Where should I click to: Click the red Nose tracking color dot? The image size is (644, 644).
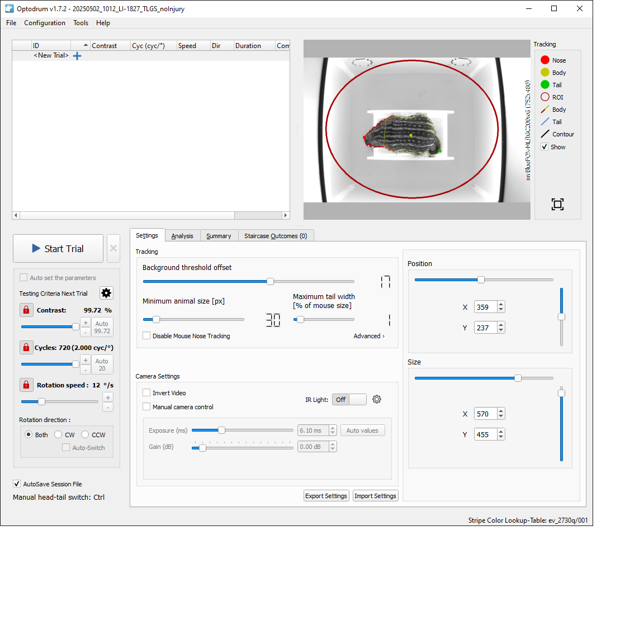(545, 60)
